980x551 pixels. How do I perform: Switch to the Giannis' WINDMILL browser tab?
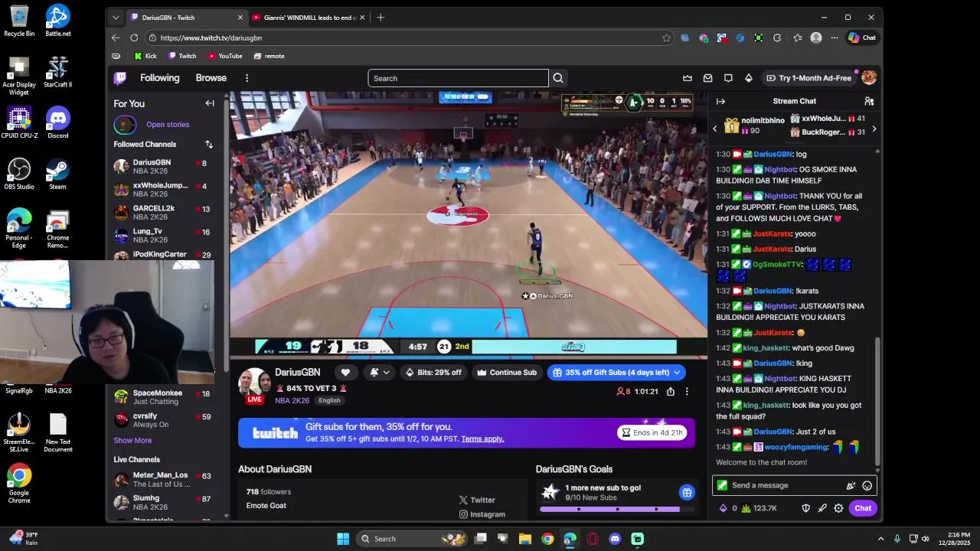click(x=306, y=17)
